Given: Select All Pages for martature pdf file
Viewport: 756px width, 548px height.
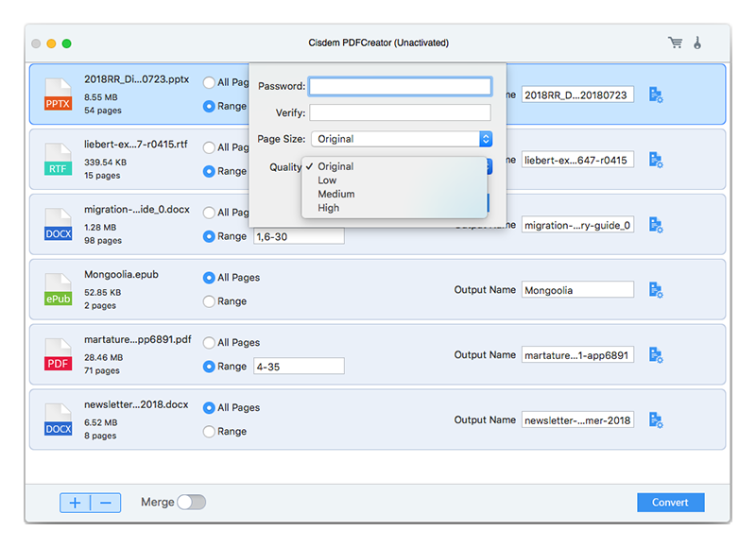Looking at the screenshot, I should 209,343.
